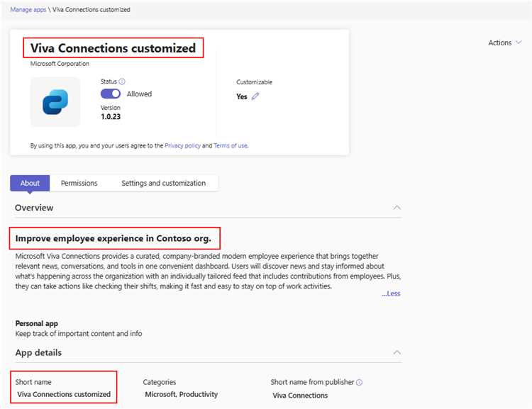Click info icon beside Short name from publisher
The image size is (532, 409).
360,382
